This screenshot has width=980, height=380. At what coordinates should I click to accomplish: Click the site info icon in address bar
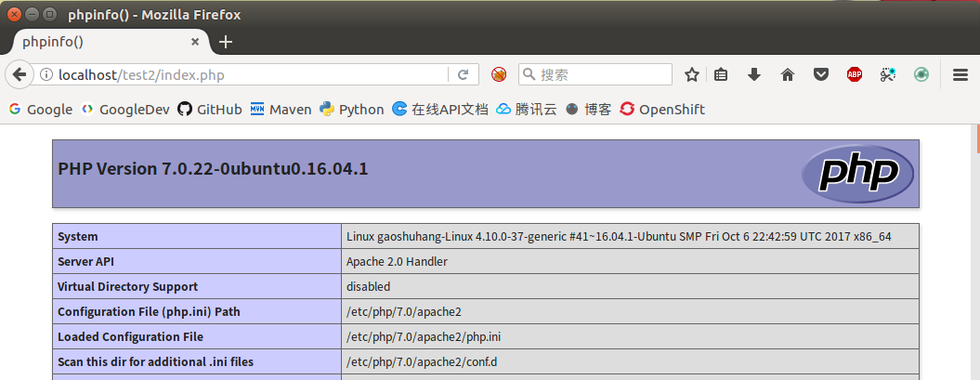point(46,74)
